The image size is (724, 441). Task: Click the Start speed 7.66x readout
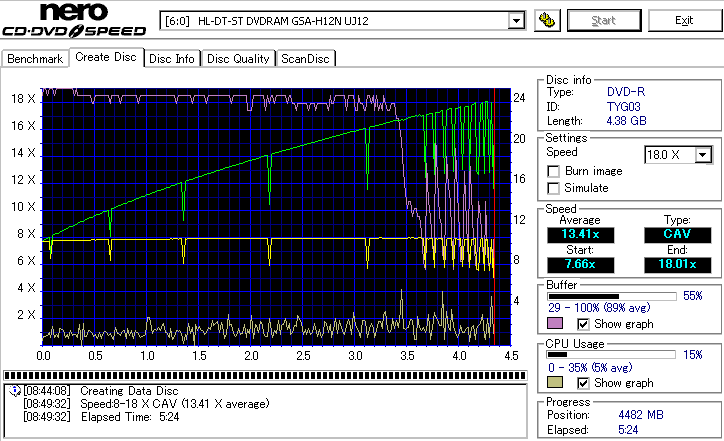tap(581, 265)
